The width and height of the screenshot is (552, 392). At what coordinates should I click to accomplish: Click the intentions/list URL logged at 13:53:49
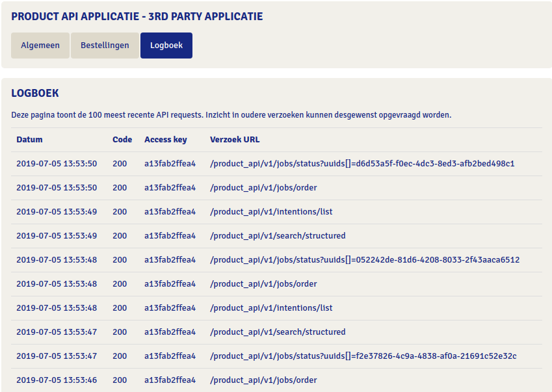(271, 212)
